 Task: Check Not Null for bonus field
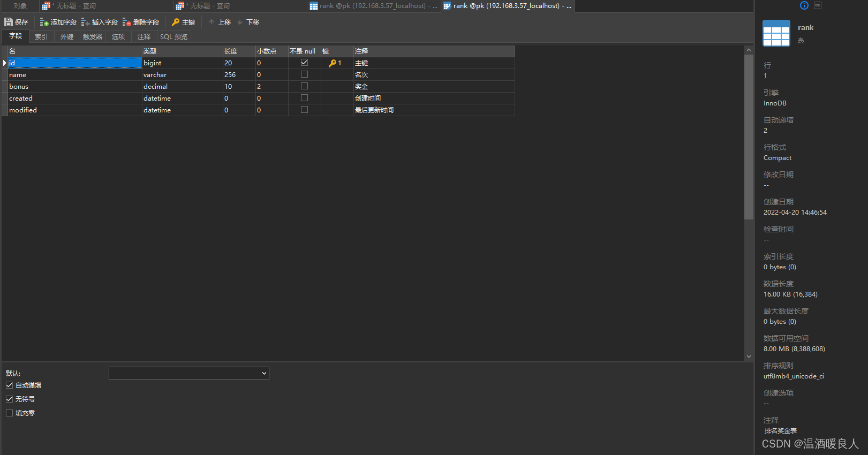304,86
